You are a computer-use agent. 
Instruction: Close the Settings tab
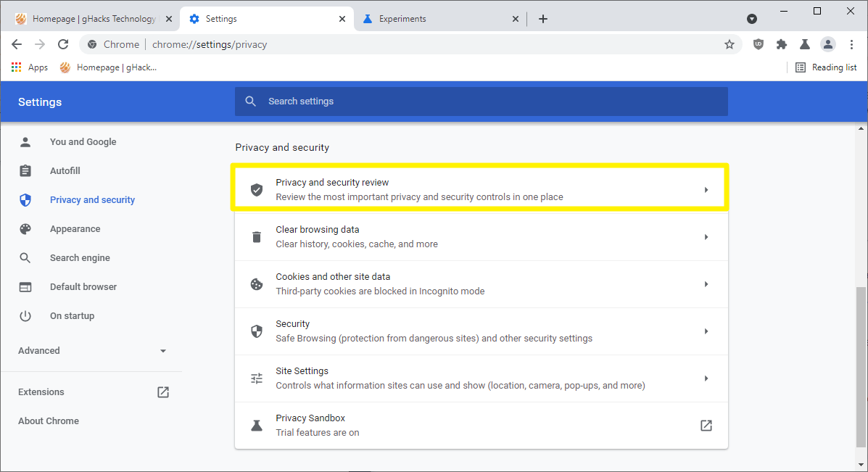click(342, 19)
